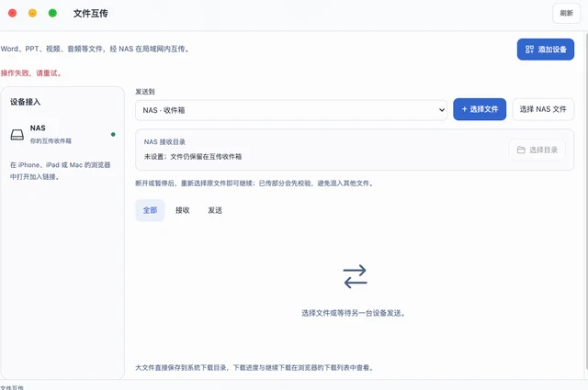Click the 添加设备 add device button

point(545,49)
